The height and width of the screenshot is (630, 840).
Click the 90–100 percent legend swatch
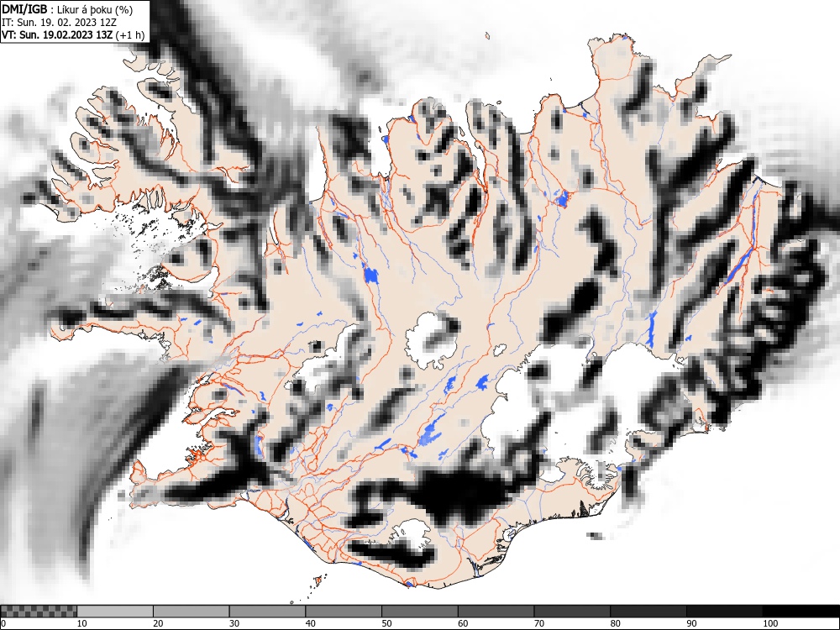click(724, 612)
